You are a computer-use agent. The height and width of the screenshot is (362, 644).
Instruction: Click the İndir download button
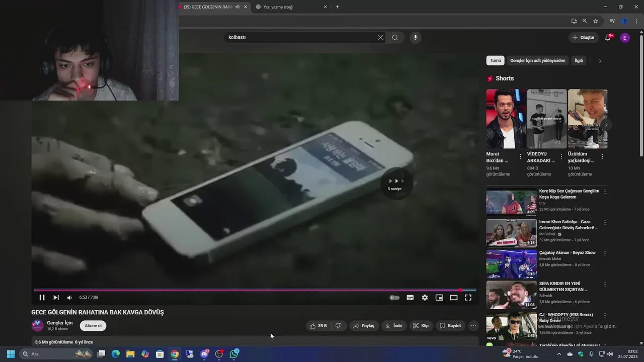click(x=394, y=326)
